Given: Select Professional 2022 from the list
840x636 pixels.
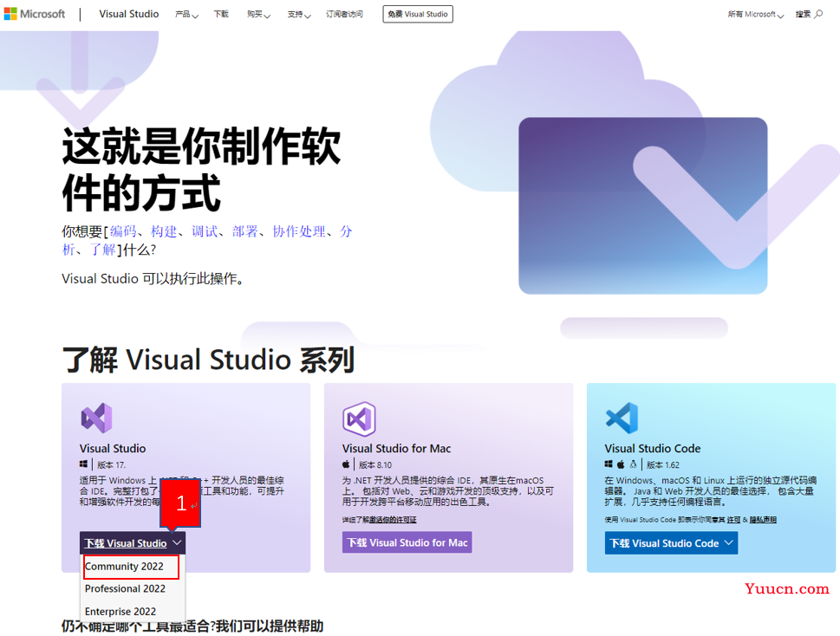Looking at the screenshot, I should tap(125, 588).
